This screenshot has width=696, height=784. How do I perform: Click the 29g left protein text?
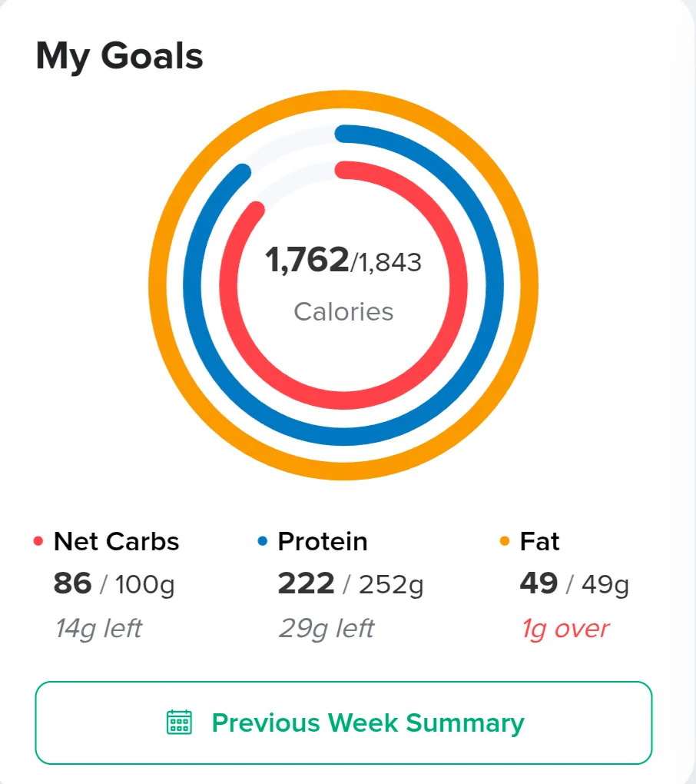(326, 629)
